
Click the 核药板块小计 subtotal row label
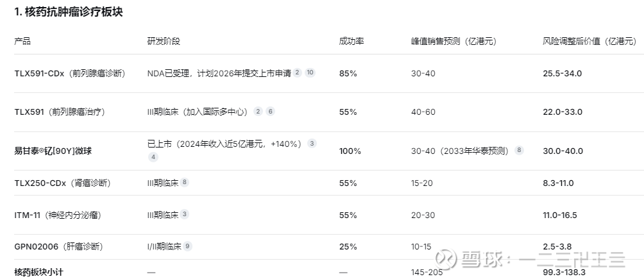pos(38,272)
